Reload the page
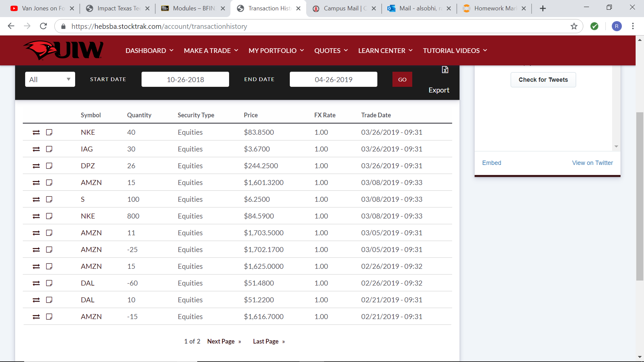This screenshot has height=362, width=644. [x=43, y=26]
